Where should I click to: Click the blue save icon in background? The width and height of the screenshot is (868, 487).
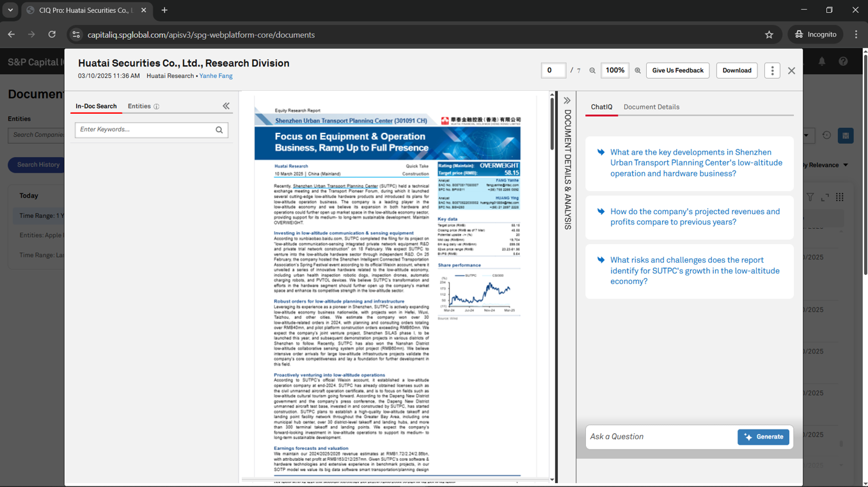846,135
